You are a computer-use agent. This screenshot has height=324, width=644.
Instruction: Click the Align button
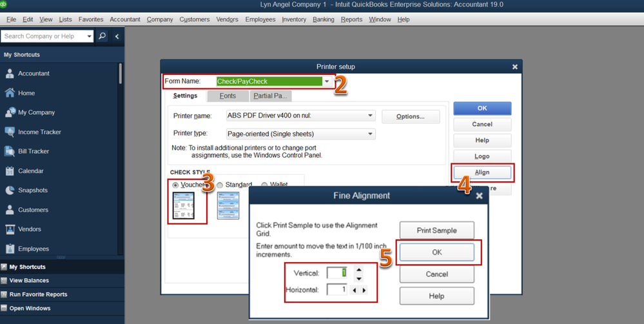(482, 172)
